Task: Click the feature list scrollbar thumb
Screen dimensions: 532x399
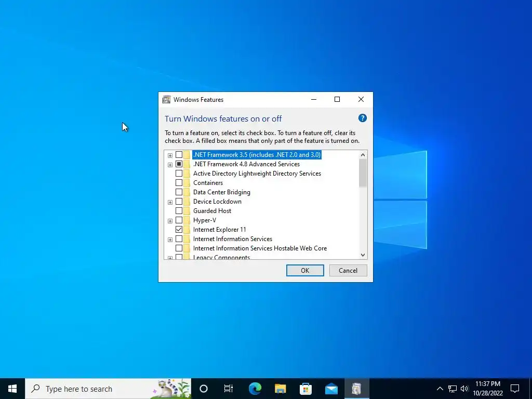Action: tap(363, 172)
